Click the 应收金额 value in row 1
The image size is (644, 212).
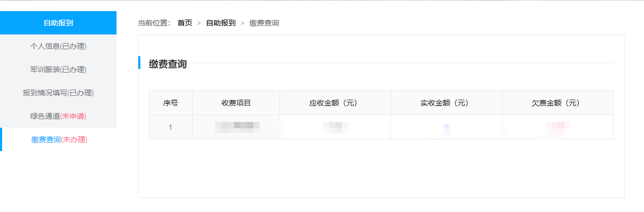coord(335,127)
